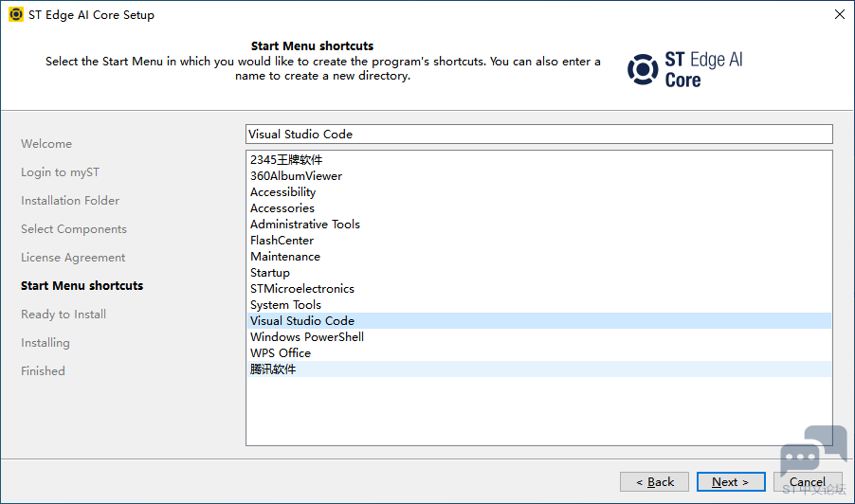Click the Installation Folder step
Viewport: 855px width, 504px height.
coord(70,201)
